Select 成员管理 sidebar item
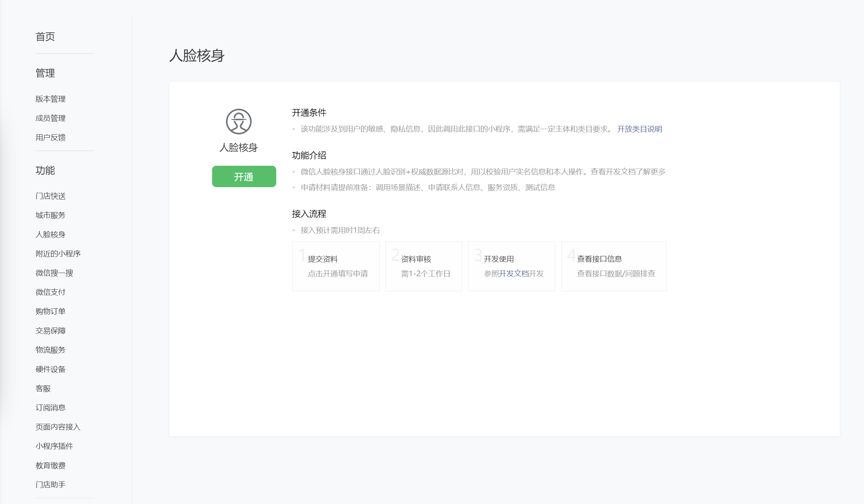This screenshot has height=504, width=864. [51, 118]
